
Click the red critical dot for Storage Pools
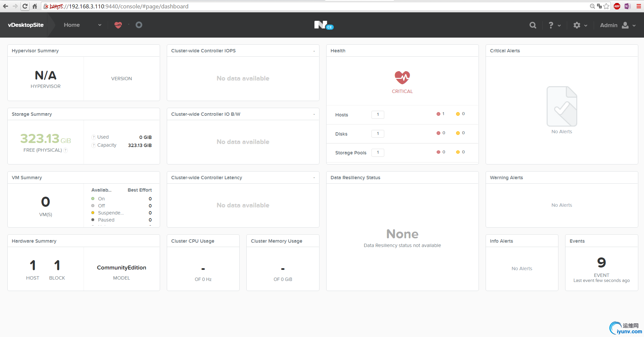tap(438, 152)
